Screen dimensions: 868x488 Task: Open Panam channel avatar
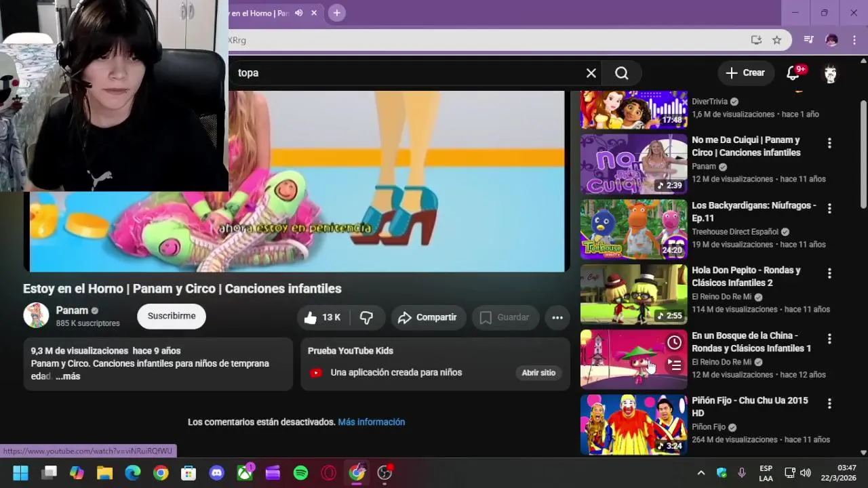(36, 316)
